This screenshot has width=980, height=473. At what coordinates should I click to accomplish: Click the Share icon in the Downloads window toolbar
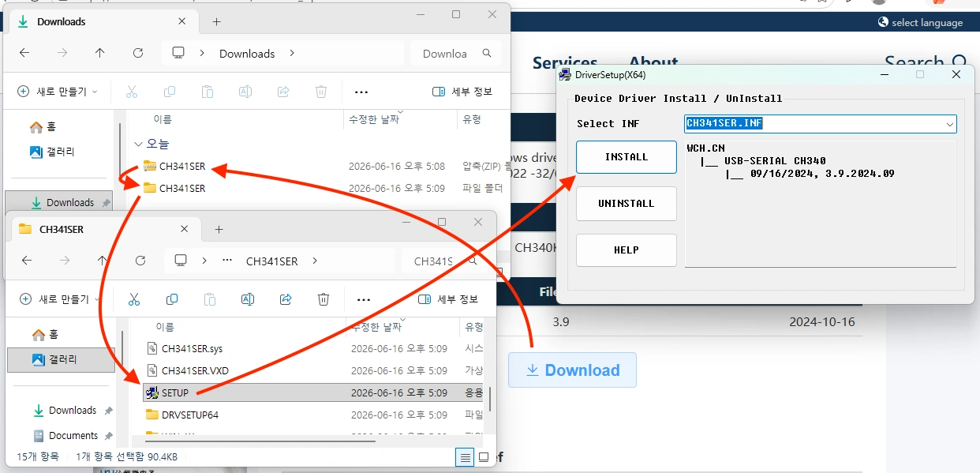pyautogui.click(x=283, y=92)
